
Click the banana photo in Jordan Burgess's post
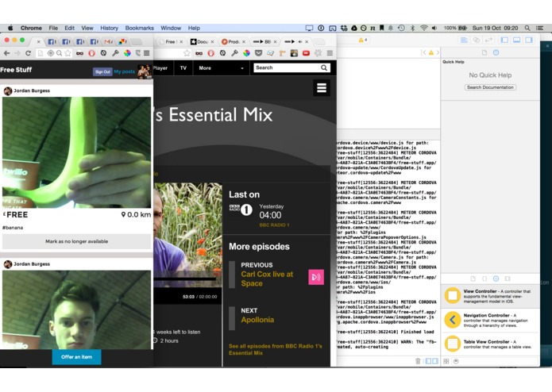[77, 152]
